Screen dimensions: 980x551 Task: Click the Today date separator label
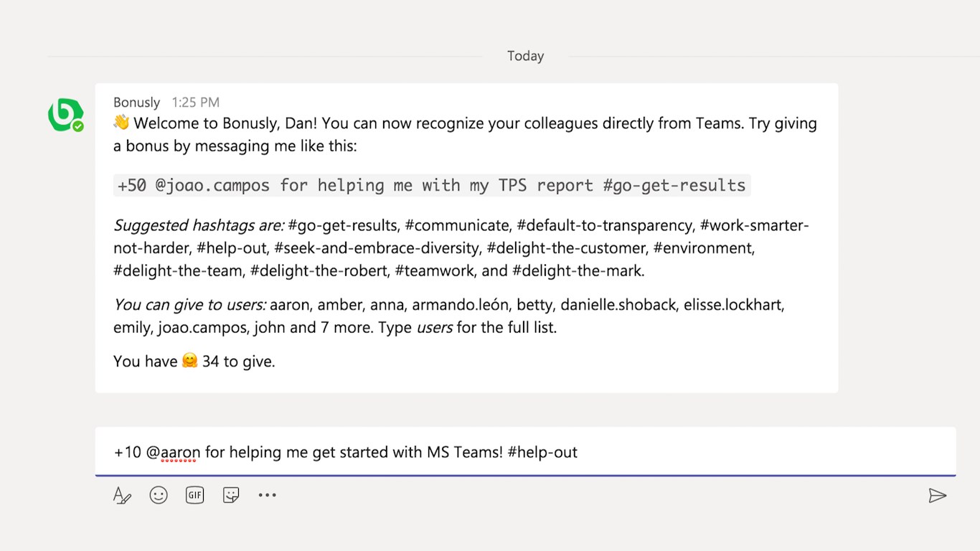pyautogui.click(x=525, y=56)
